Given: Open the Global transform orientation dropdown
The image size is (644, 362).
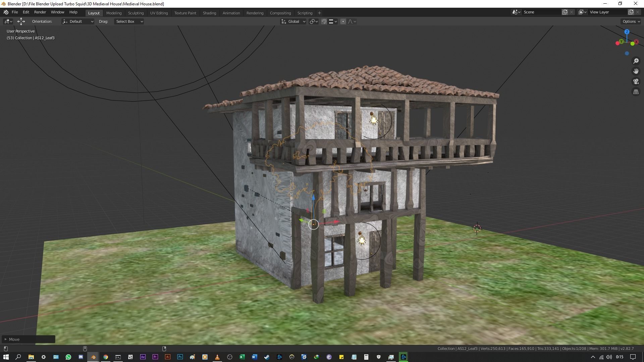Looking at the screenshot, I should 293,21.
